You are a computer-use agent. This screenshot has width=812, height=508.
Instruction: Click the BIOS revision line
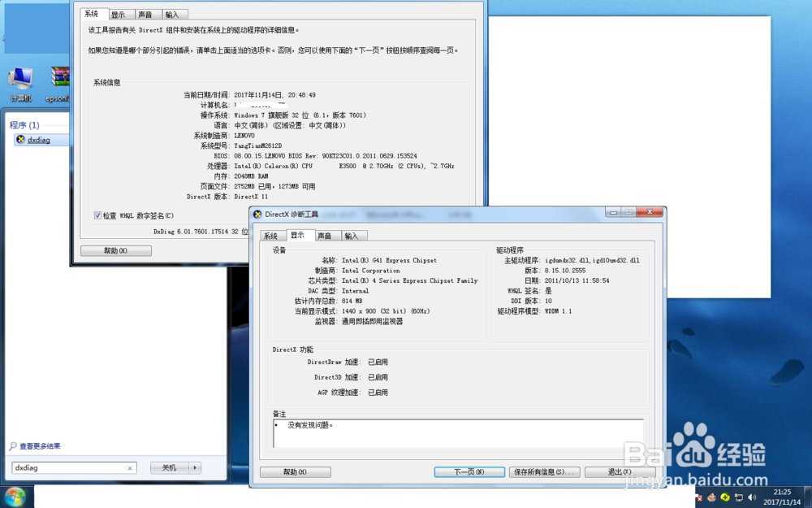[326, 156]
